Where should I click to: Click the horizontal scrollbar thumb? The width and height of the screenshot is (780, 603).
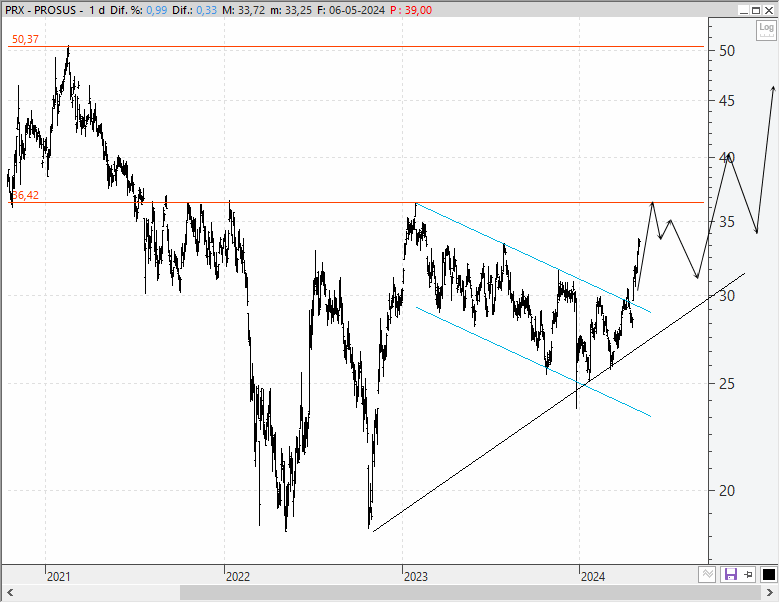[x=470, y=593]
